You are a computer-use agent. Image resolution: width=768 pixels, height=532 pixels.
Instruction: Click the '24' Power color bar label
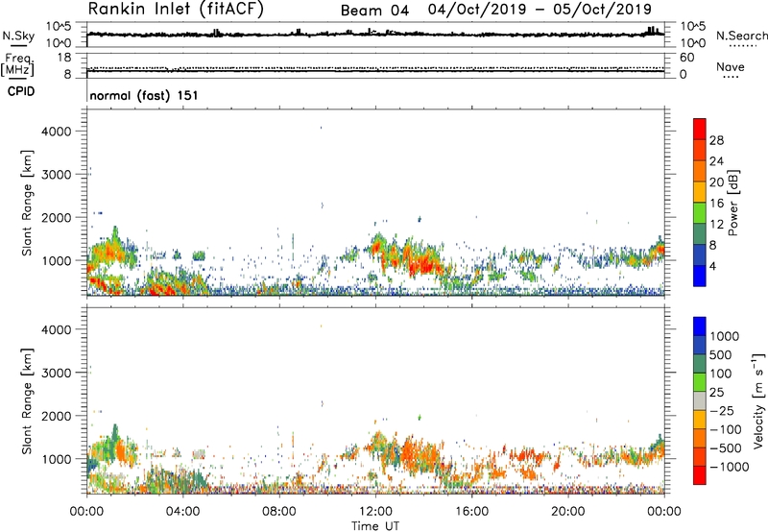(716, 161)
